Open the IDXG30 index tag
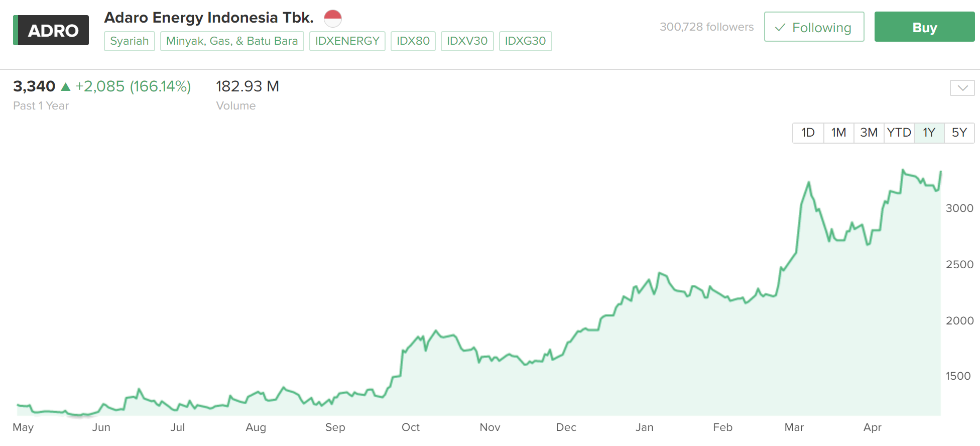 [x=525, y=41]
